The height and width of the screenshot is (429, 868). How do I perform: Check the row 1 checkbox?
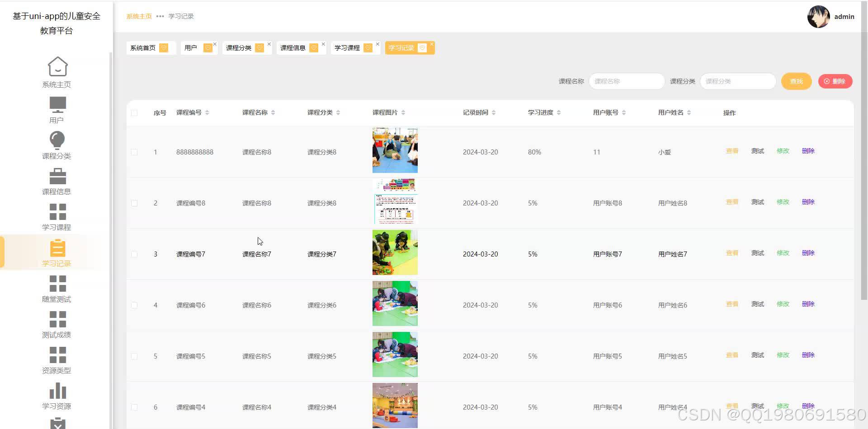(134, 152)
